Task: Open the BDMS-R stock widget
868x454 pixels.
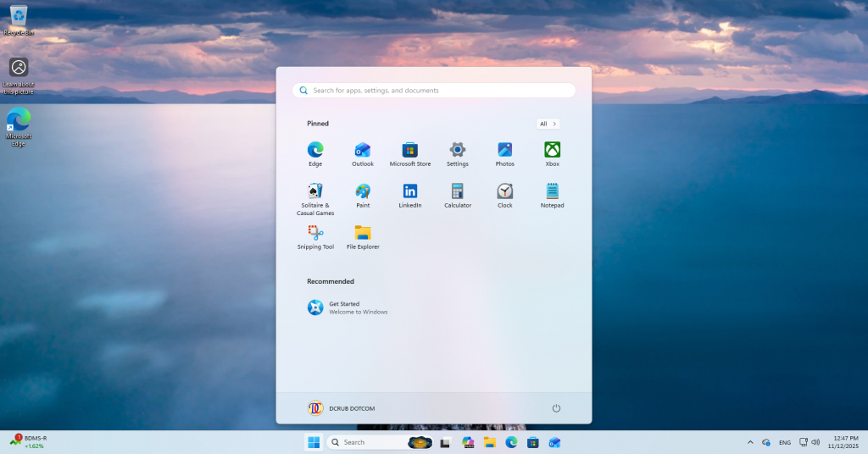Action: click(x=29, y=441)
